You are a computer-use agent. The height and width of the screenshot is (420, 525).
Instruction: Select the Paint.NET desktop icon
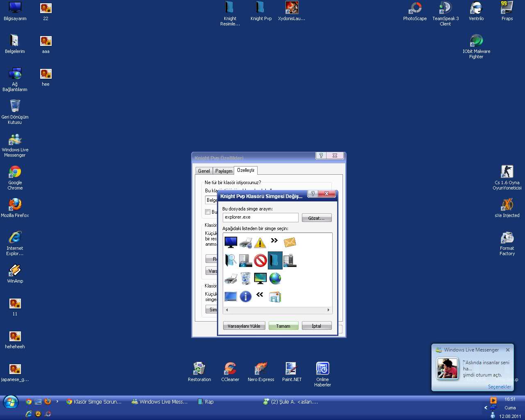pyautogui.click(x=292, y=372)
